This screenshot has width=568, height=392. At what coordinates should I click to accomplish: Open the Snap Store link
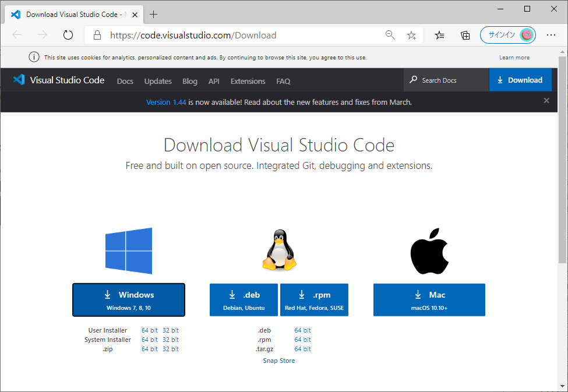(279, 361)
